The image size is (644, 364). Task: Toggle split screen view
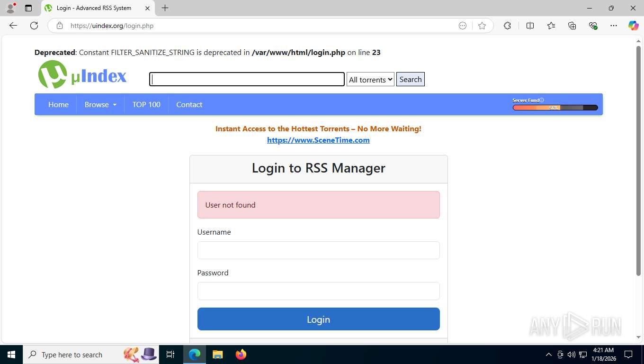click(x=530, y=26)
